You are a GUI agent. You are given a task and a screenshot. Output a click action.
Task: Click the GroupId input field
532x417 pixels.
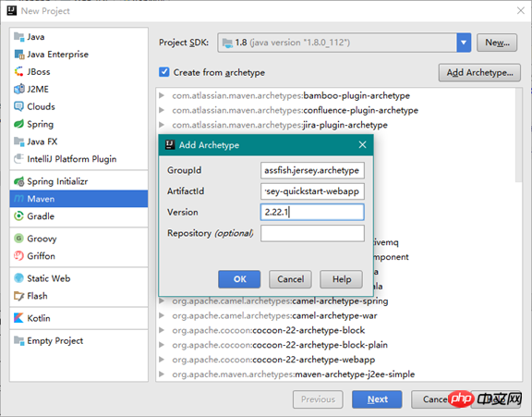coord(312,170)
